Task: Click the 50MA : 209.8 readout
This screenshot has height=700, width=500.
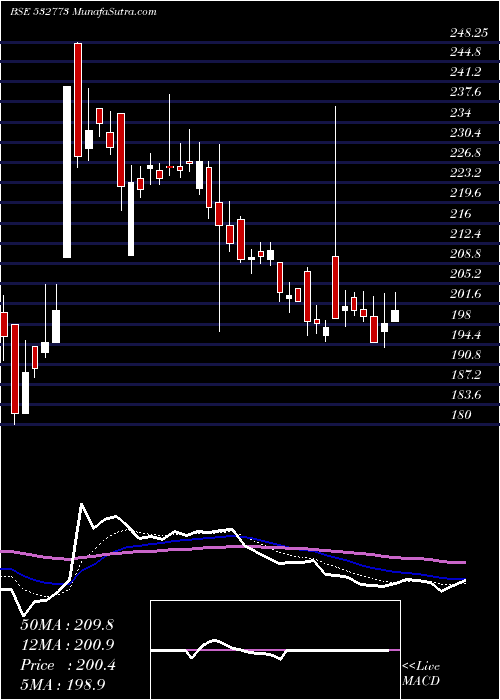Action: click(x=67, y=625)
